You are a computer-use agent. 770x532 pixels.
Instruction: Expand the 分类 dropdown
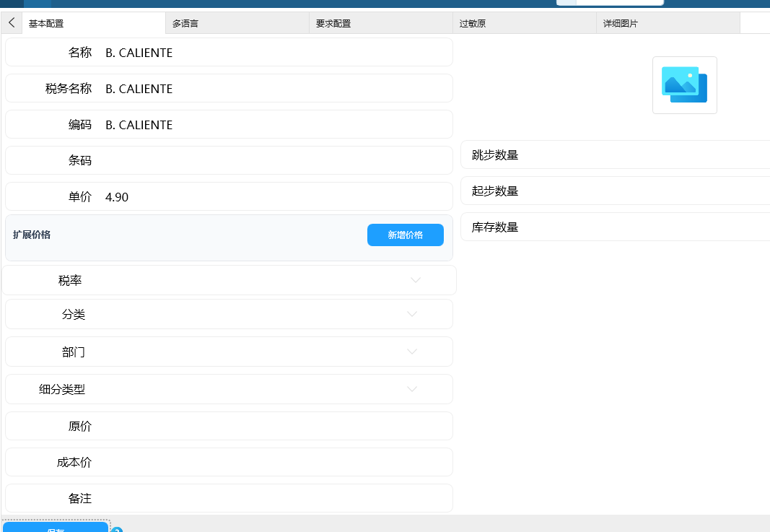tap(229, 314)
